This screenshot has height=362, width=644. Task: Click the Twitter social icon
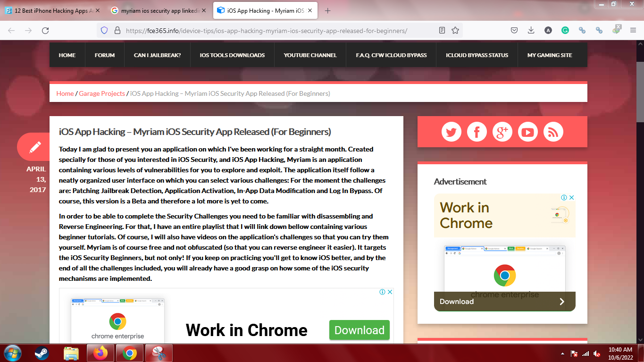[x=452, y=132]
